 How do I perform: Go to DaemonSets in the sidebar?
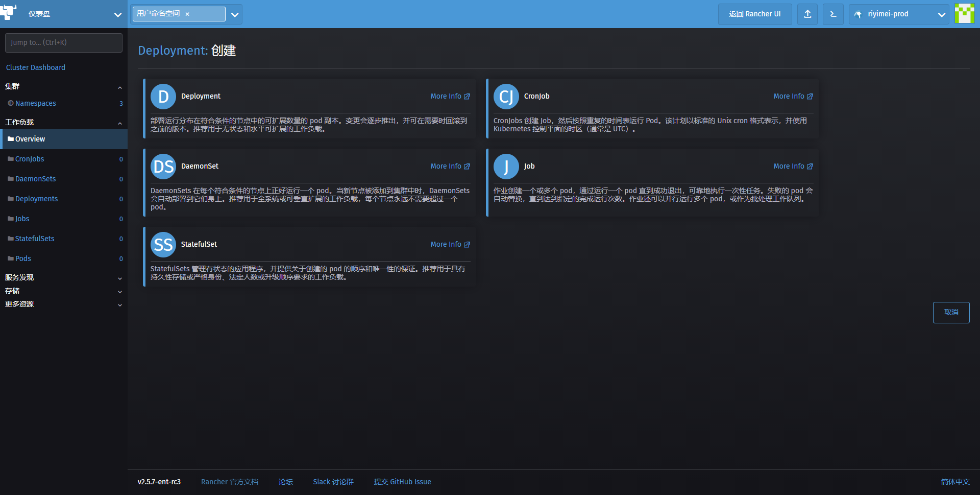coord(36,179)
